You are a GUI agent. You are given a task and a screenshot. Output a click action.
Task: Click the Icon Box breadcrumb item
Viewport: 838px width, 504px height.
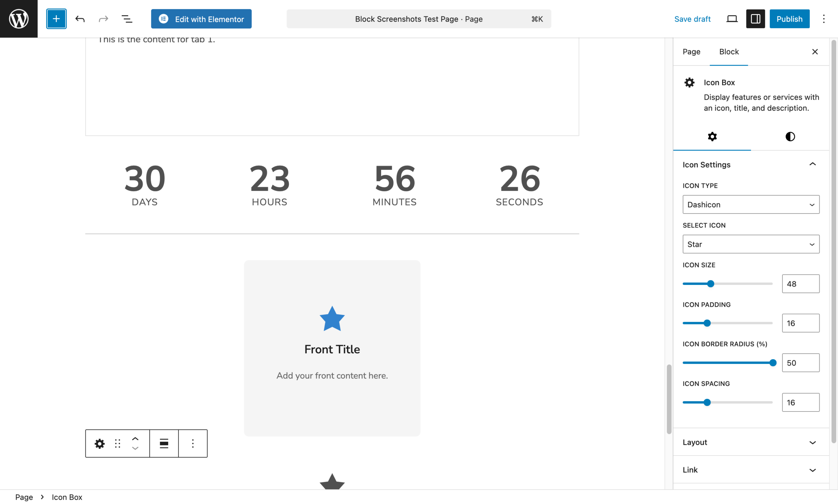tap(66, 496)
